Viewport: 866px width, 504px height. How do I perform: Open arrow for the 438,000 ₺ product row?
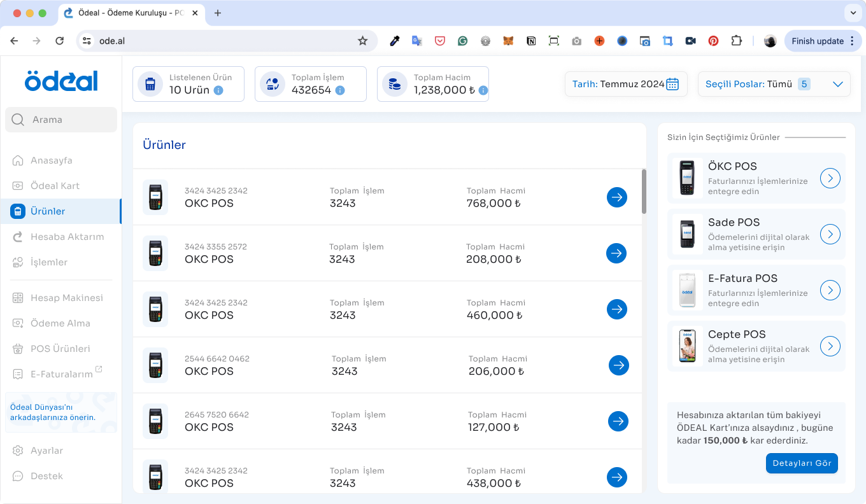point(616,477)
